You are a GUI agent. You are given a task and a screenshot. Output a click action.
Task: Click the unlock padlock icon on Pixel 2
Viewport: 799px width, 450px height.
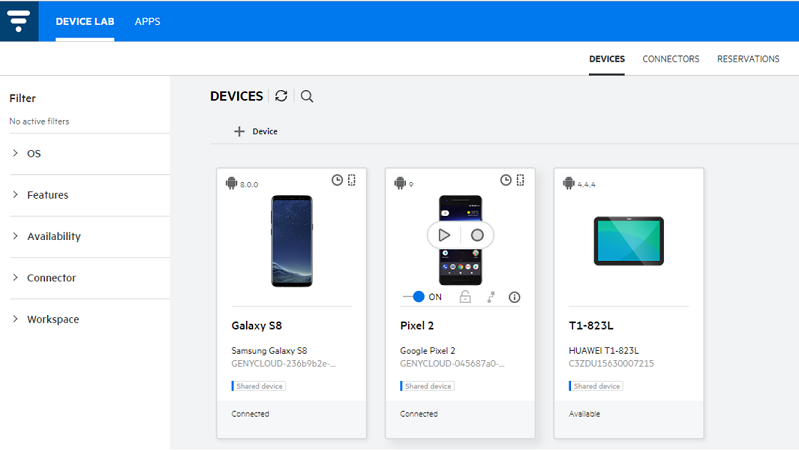465,297
